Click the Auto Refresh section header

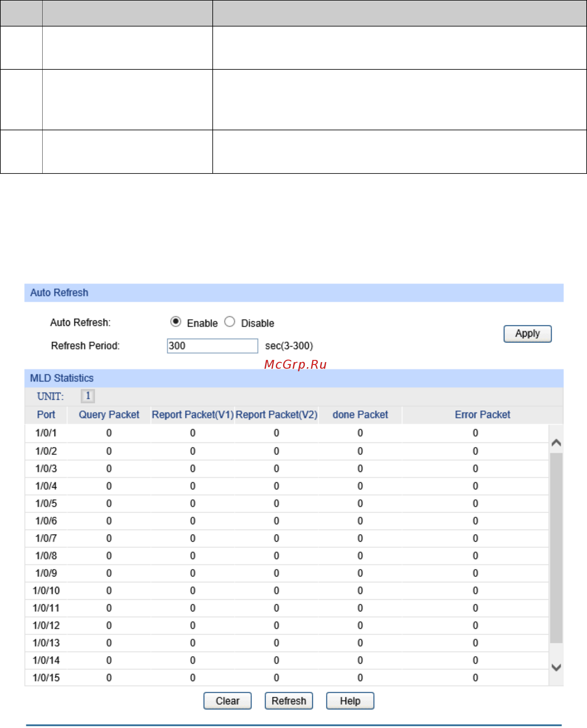coord(294,293)
